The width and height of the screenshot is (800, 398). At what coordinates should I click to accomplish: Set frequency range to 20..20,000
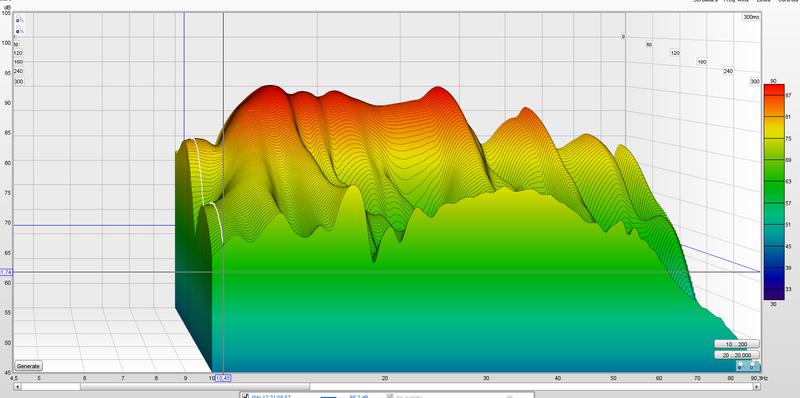pyautogui.click(x=736, y=355)
